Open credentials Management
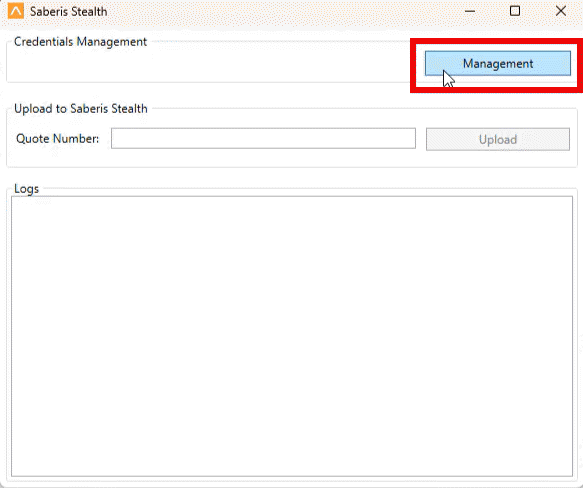Screen dimensions: 583x488 tap(497, 64)
